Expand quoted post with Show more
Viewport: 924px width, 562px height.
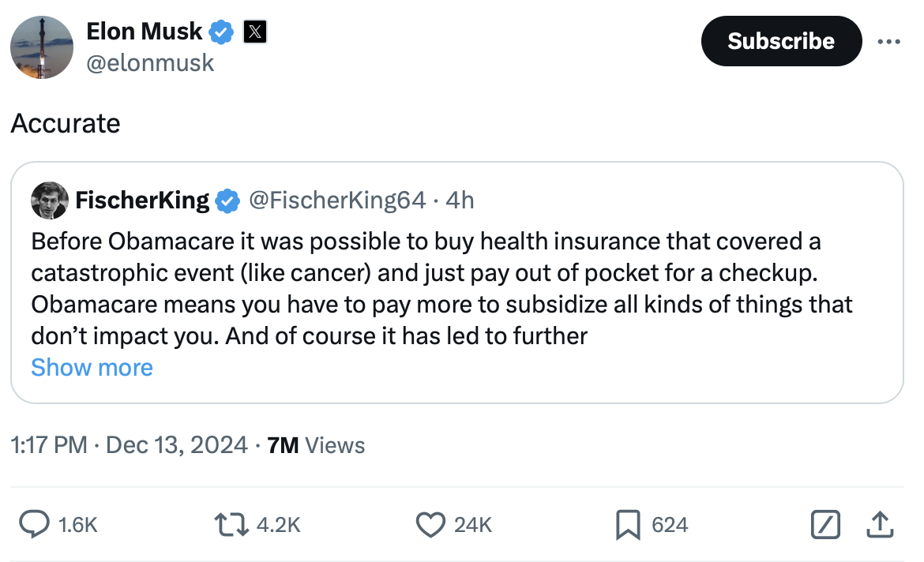[x=92, y=367]
